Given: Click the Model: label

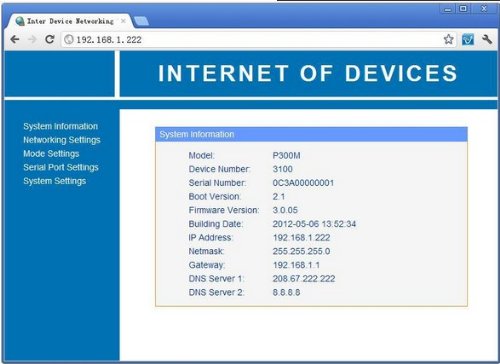Looking at the screenshot, I should 201,156.
